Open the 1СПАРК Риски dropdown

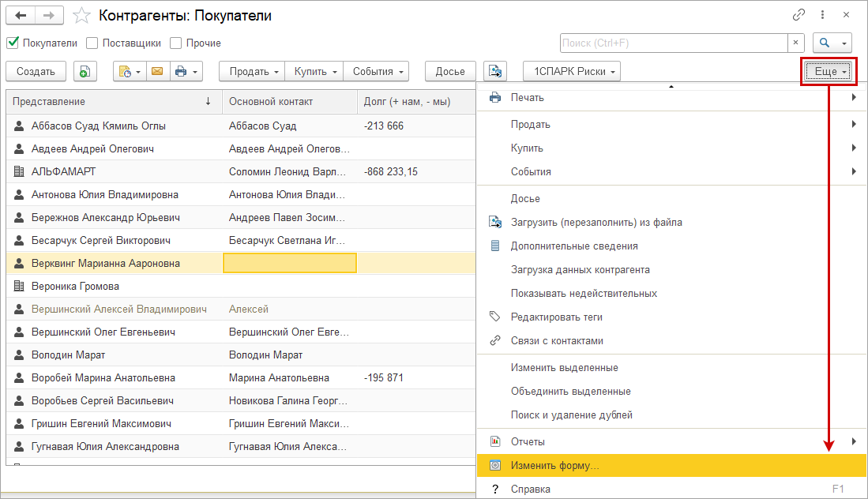(x=572, y=71)
